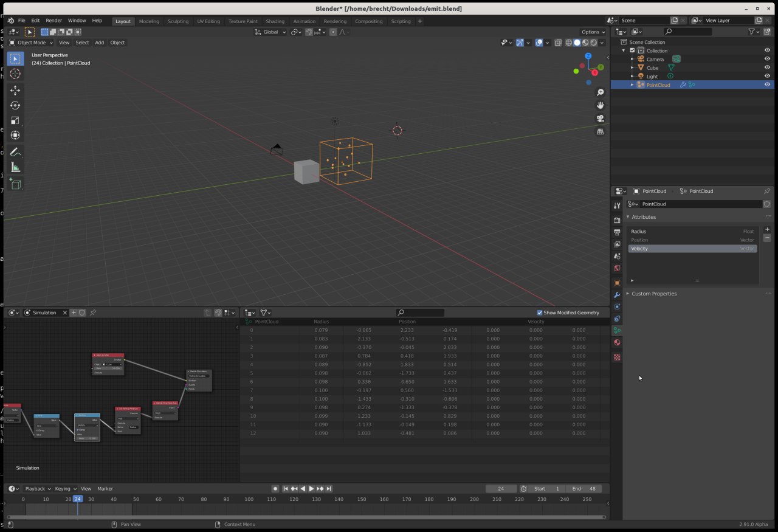The image size is (778, 532).
Task: Select the Measure tool
Action: (15, 167)
